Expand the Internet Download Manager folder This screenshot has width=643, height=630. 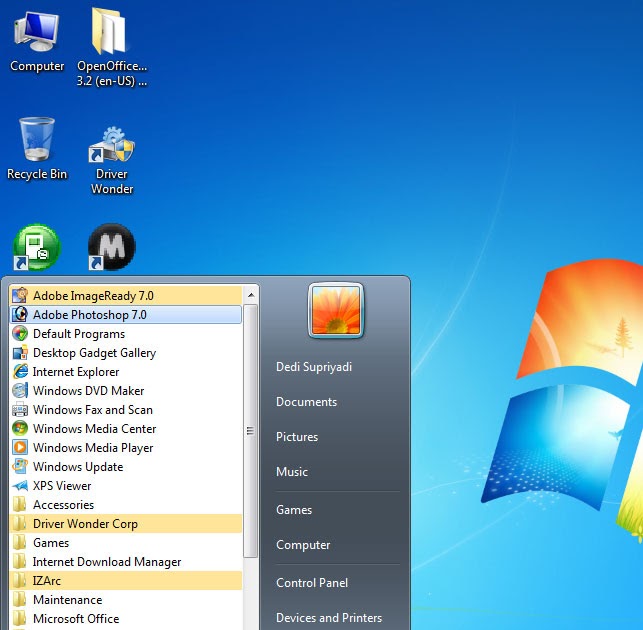coord(125,562)
